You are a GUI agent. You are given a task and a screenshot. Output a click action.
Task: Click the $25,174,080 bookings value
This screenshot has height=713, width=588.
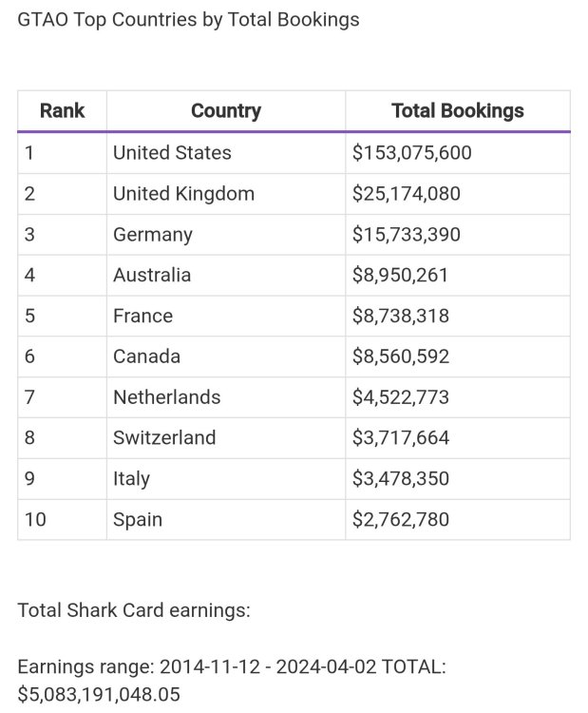406,194
